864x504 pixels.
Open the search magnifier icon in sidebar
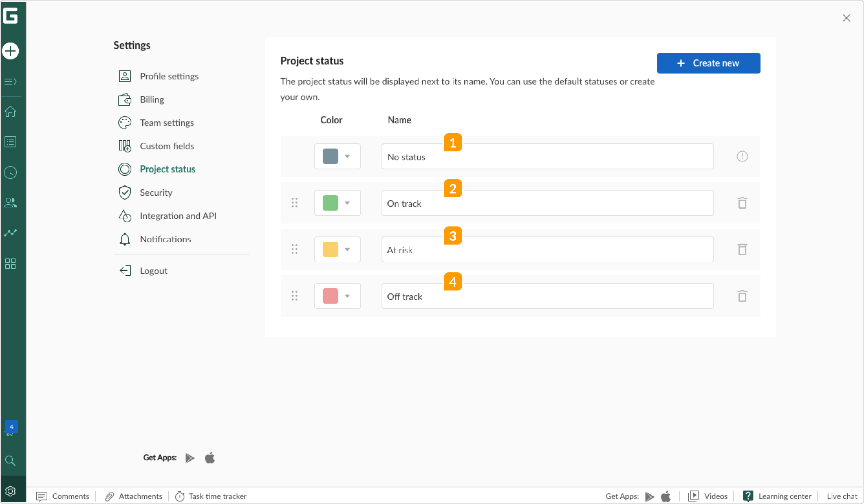coord(10,460)
